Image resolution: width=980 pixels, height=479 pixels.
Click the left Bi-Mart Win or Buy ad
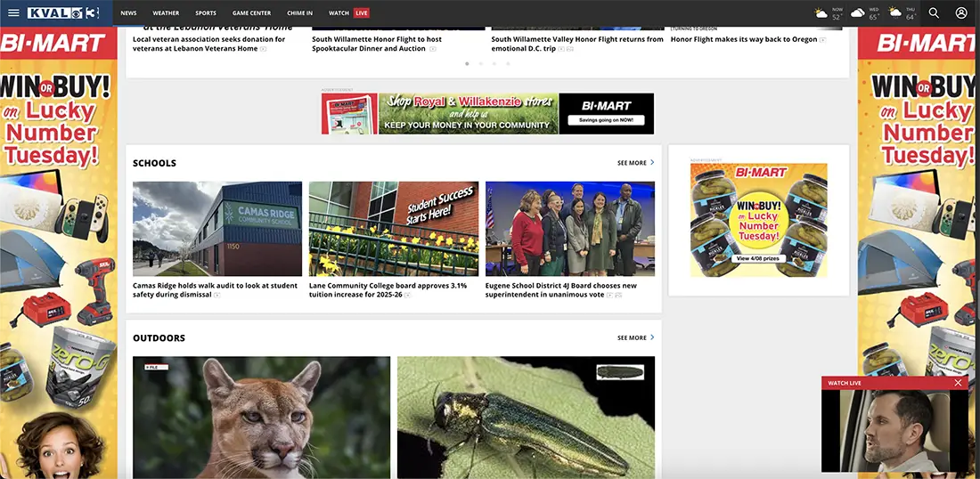click(59, 252)
